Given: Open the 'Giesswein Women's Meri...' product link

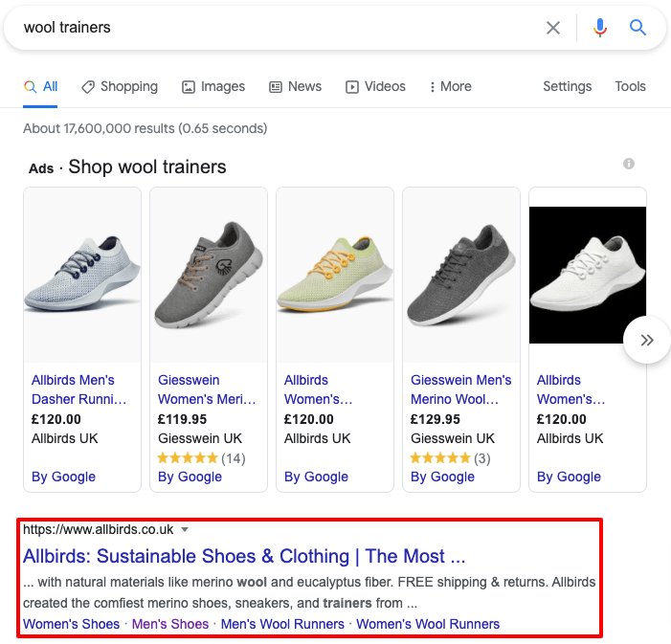Looking at the screenshot, I should coord(207,389).
